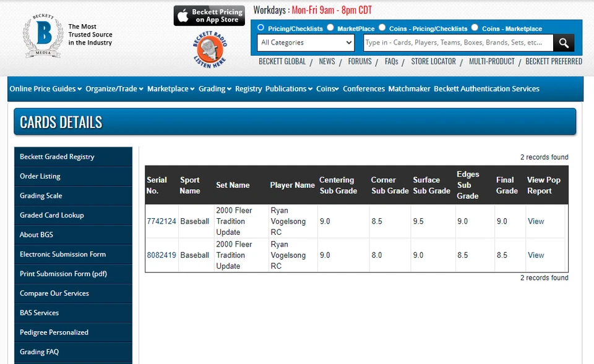Open Print Submission Form (pdf) in sidebar
The width and height of the screenshot is (594, 364).
pos(73,274)
